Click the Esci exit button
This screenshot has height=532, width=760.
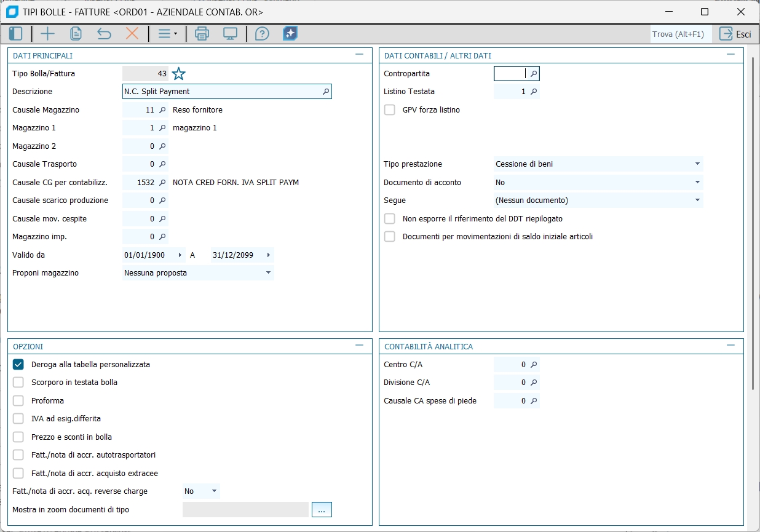735,34
